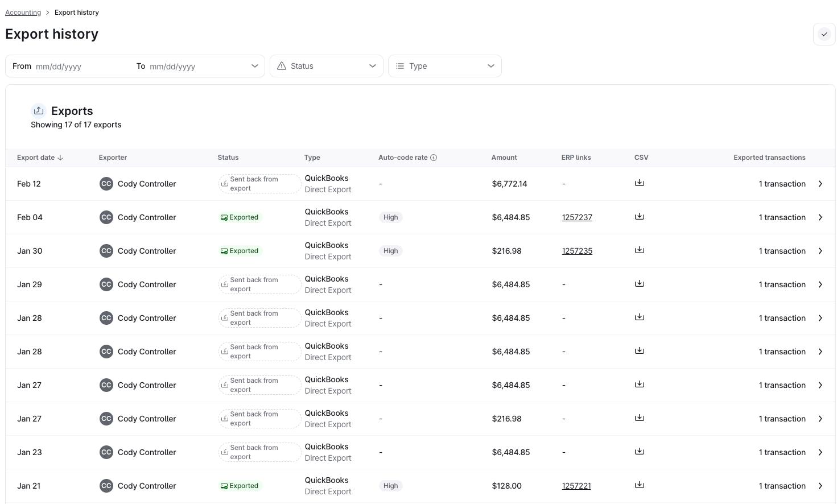Open the Status filter dropdown

click(x=326, y=66)
